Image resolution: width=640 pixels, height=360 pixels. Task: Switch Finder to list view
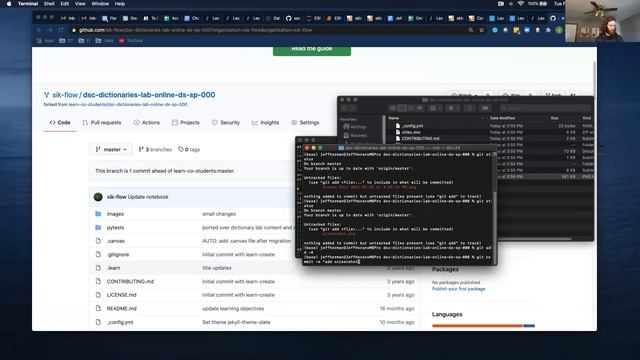(402, 108)
